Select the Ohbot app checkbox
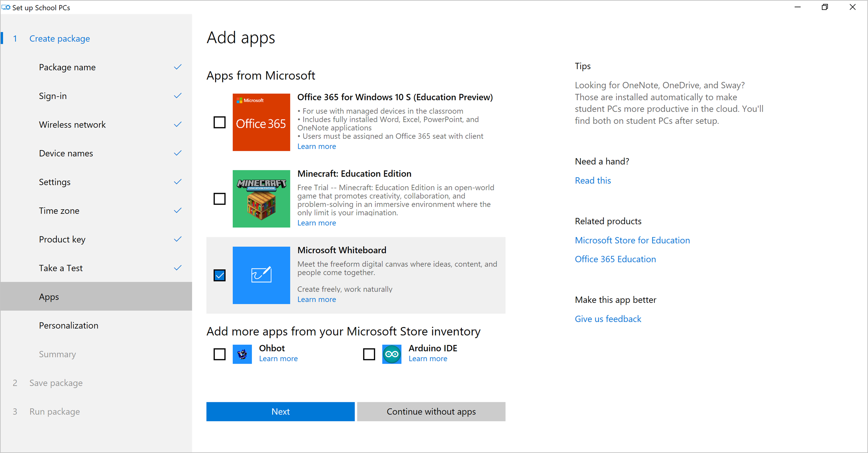Screen dimensions: 868x453 (219, 354)
